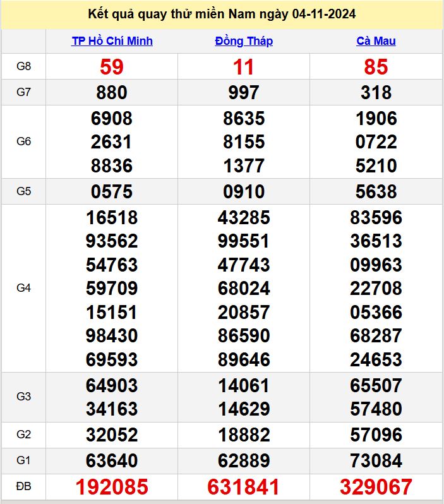Click the G3 number 57480
Screen dimensions: 444x504
[376, 409]
